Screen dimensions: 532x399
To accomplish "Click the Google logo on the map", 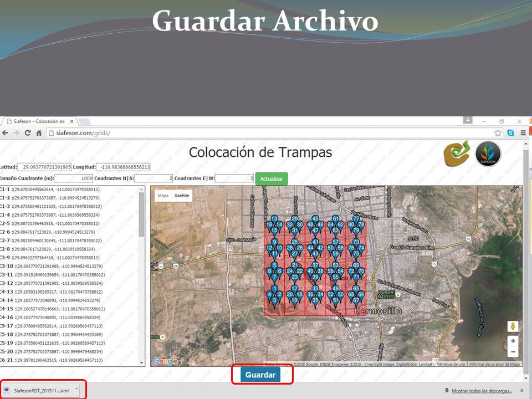I will coord(165,361).
